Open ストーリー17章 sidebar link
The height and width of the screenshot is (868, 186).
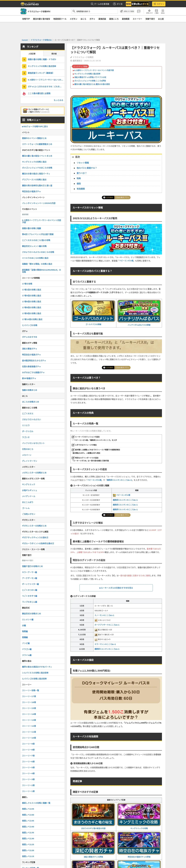(x=29, y=696)
